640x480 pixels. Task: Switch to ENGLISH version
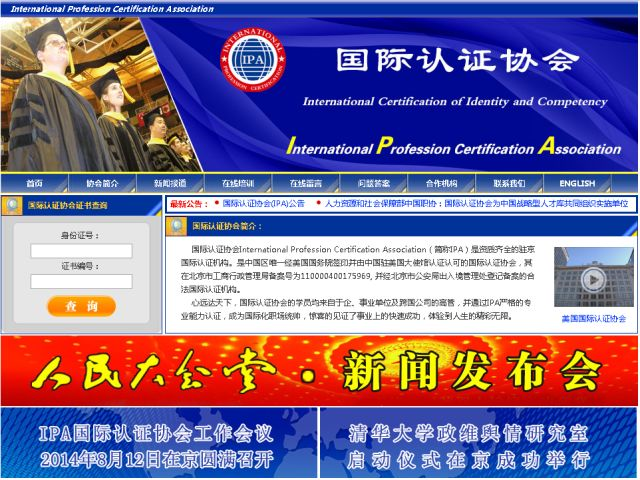pyautogui.click(x=577, y=183)
